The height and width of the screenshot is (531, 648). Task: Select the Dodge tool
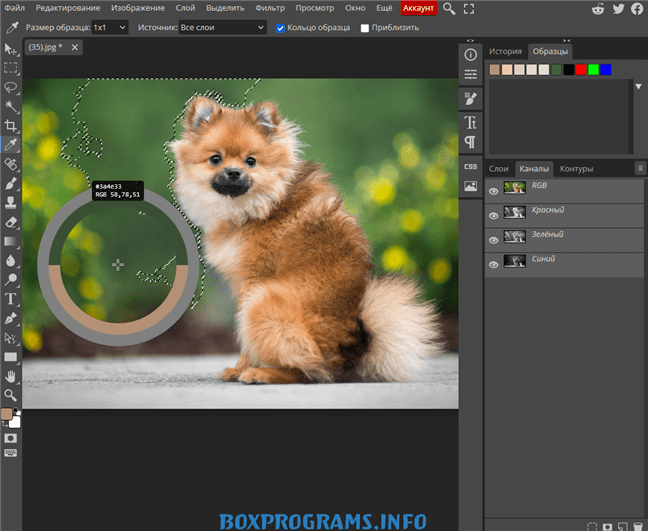10,280
